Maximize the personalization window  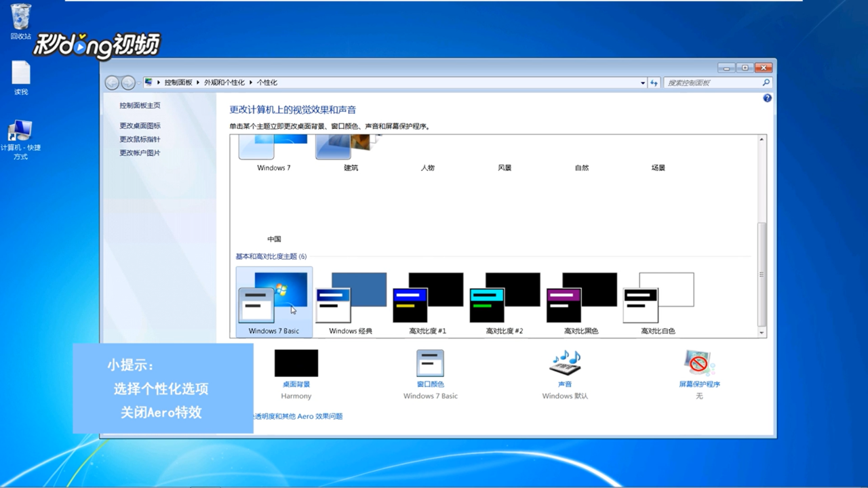pos(745,68)
